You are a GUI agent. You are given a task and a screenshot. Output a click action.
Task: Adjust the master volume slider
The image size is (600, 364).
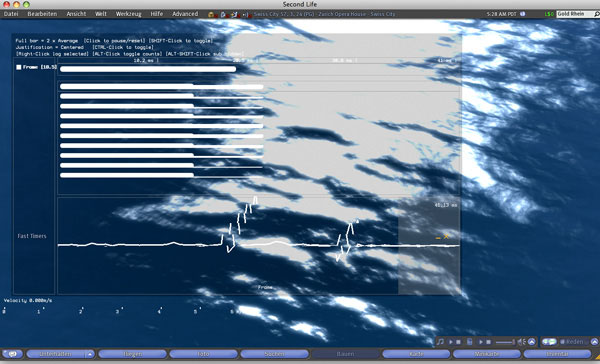click(x=505, y=342)
